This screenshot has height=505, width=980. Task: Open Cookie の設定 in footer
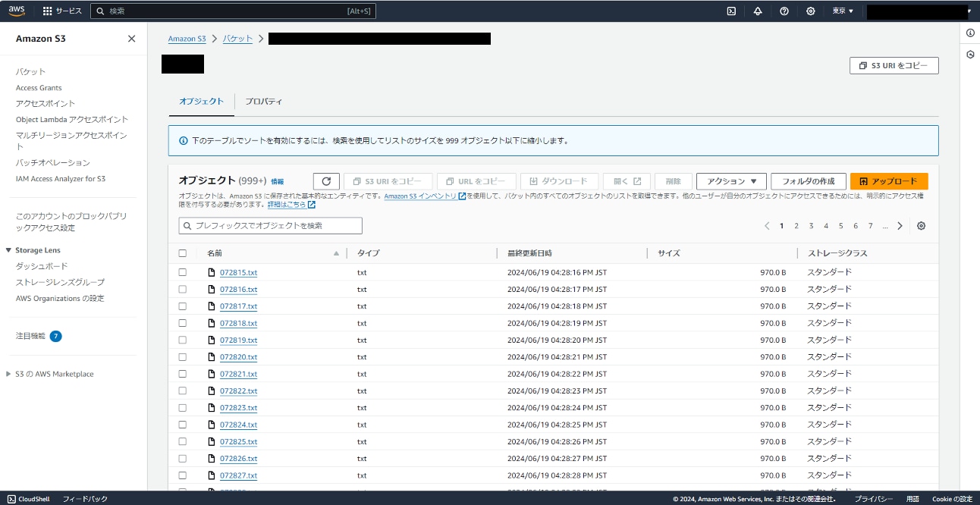pos(952,499)
